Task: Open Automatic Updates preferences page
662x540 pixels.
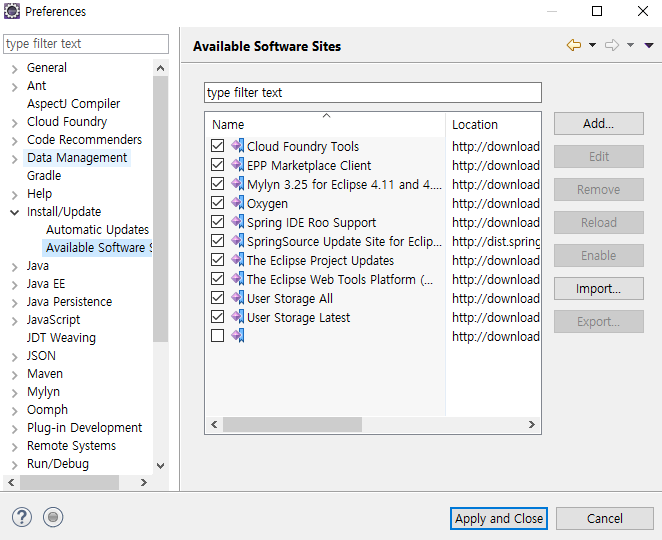Action: tap(98, 230)
